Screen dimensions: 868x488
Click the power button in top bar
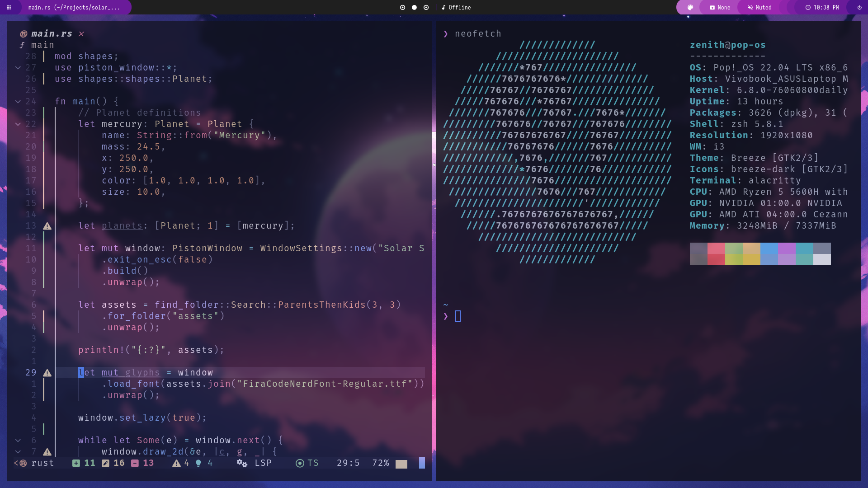859,7
